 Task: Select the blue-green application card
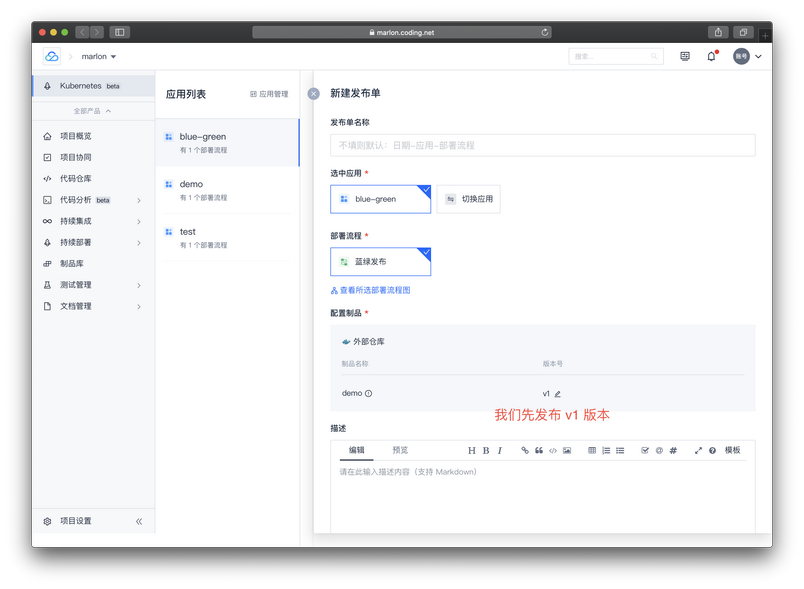click(380, 199)
